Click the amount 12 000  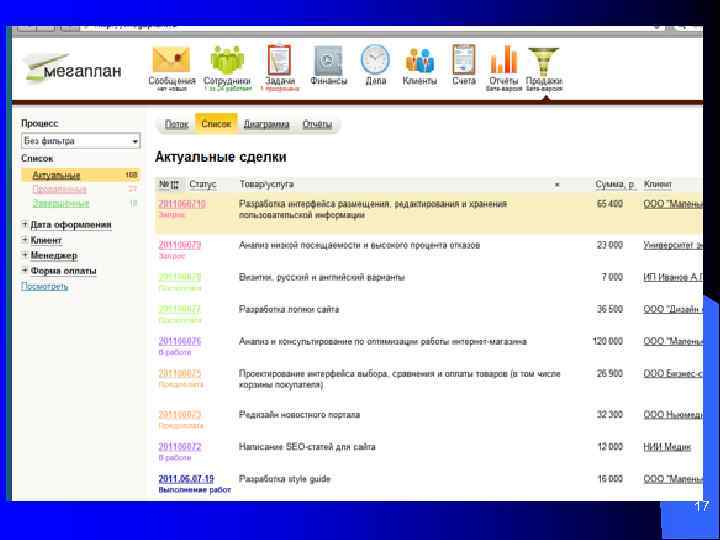[x=610, y=447]
